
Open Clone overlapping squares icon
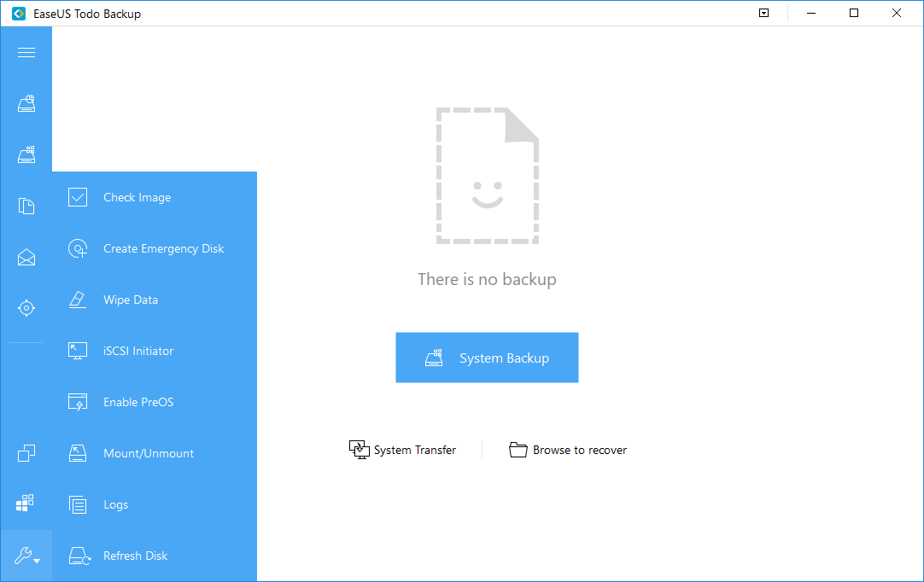coord(26,452)
